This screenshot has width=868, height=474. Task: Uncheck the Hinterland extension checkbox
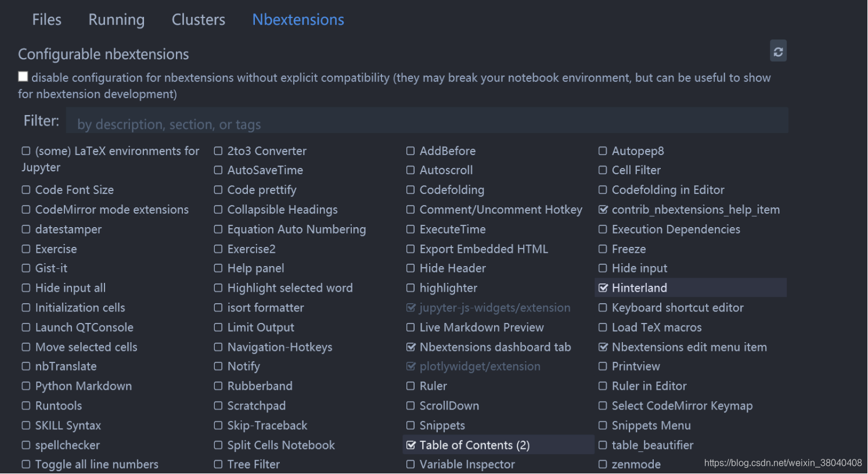coord(603,288)
